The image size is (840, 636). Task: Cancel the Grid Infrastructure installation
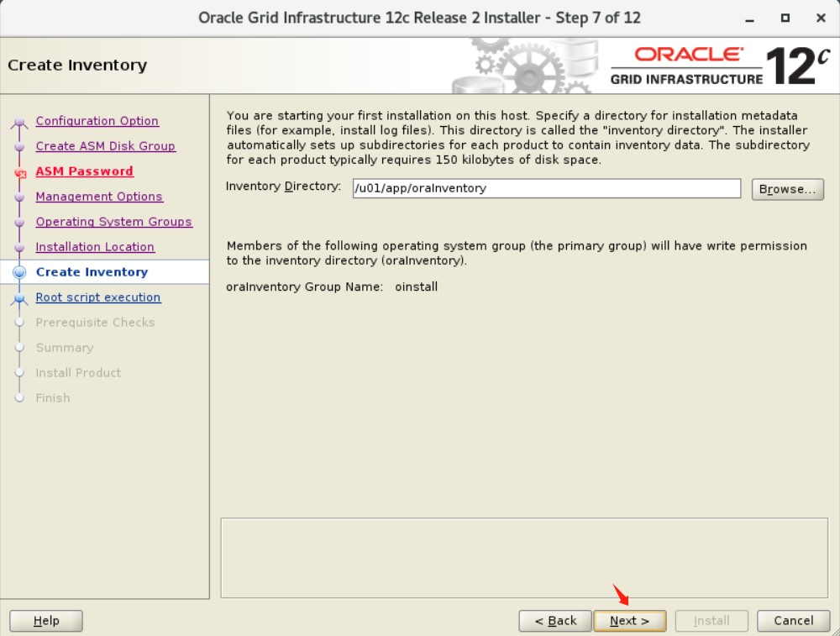click(x=792, y=621)
